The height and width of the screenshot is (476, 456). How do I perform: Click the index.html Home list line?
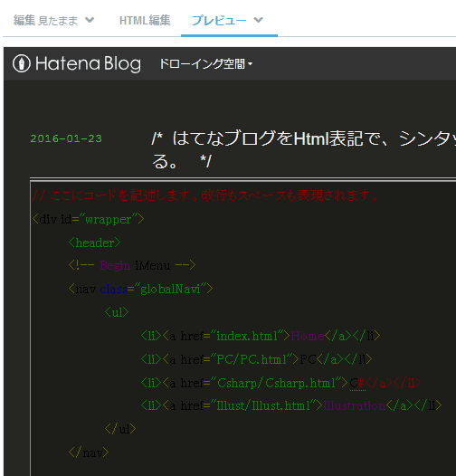261,336
